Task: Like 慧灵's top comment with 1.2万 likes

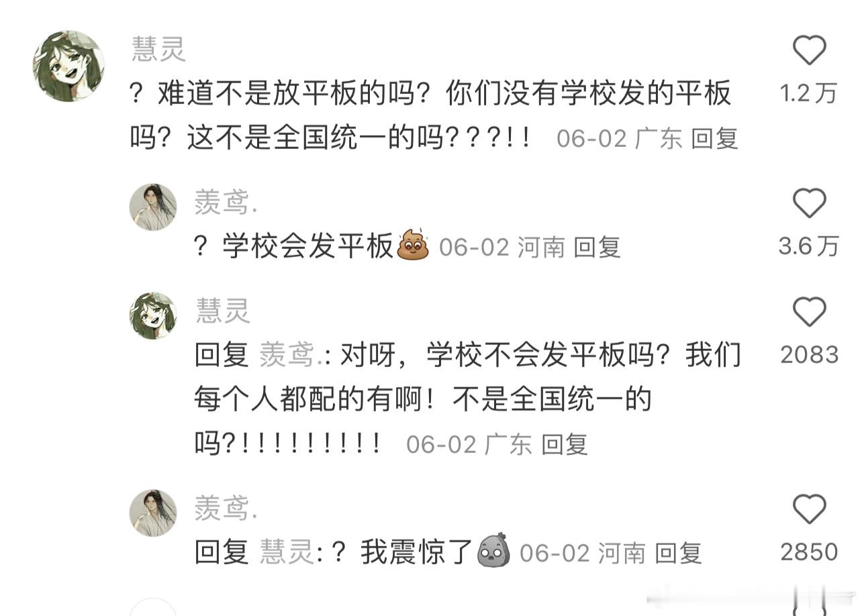Action: click(809, 50)
